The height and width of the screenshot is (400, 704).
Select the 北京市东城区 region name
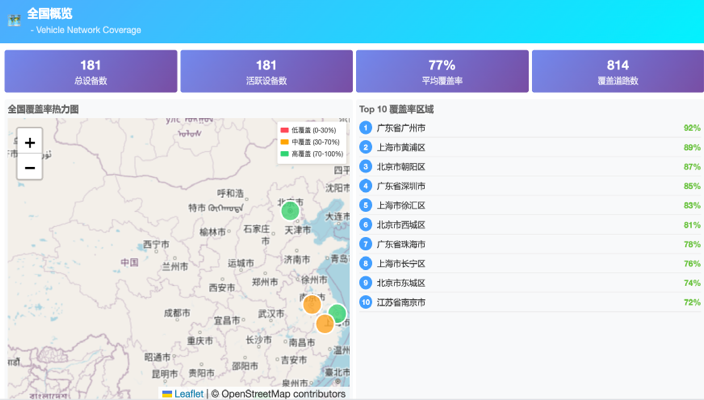[x=401, y=283]
